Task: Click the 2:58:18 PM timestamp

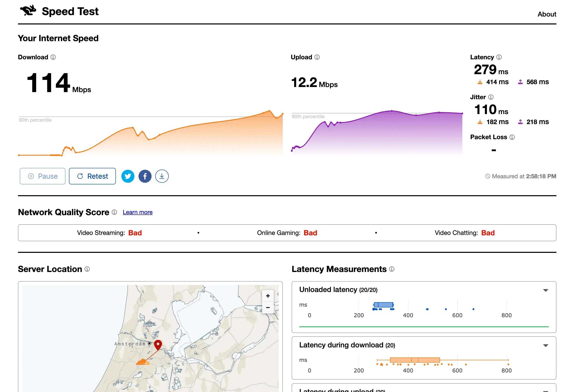Action: 541,176
